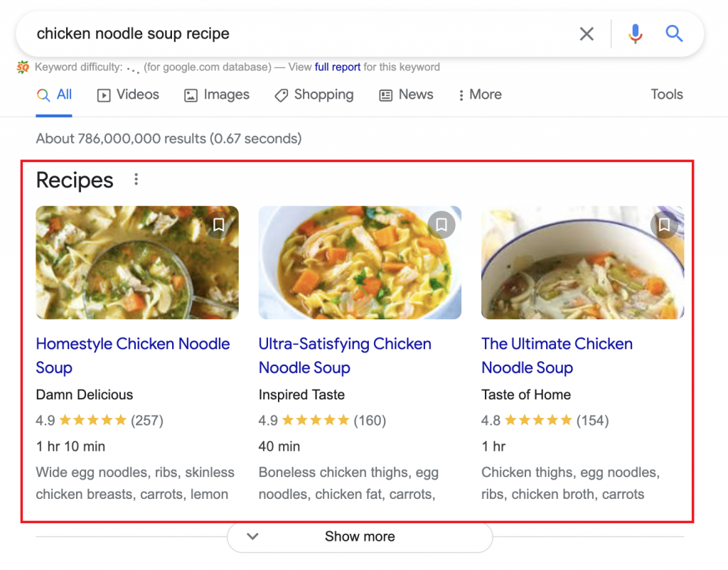Screen dimensions: 728x570
Task: Save the Ultra-Satisfying Chicken Noodle Soup recipe
Action: tap(441, 225)
